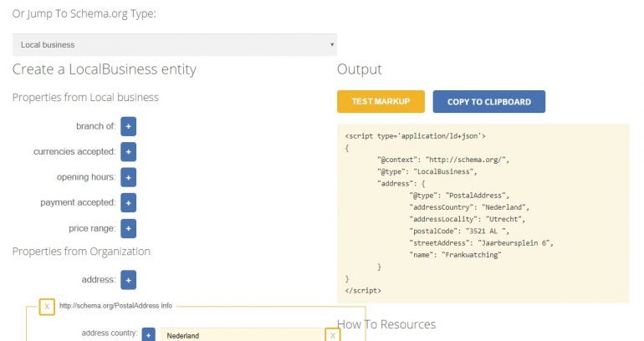Click the 'price range:' label

92,228
